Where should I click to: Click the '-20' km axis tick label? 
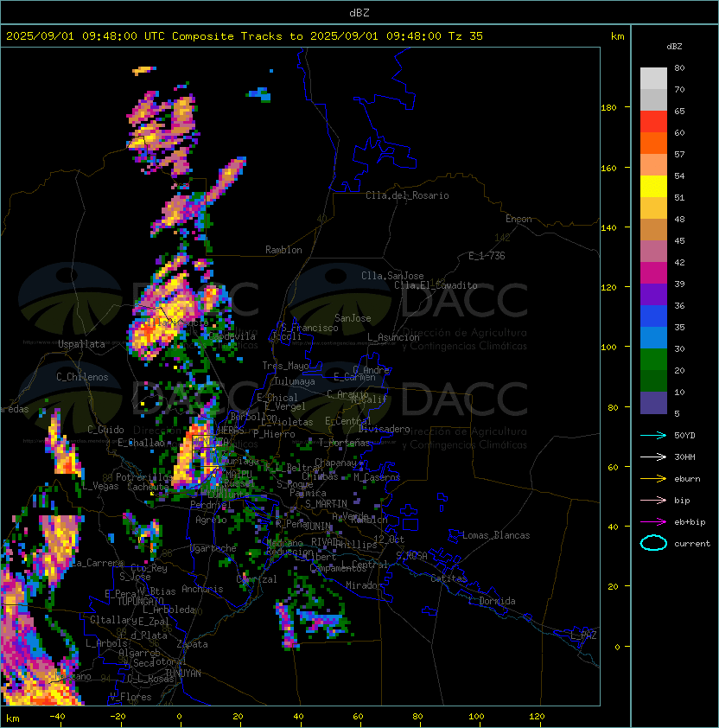tap(118, 717)
